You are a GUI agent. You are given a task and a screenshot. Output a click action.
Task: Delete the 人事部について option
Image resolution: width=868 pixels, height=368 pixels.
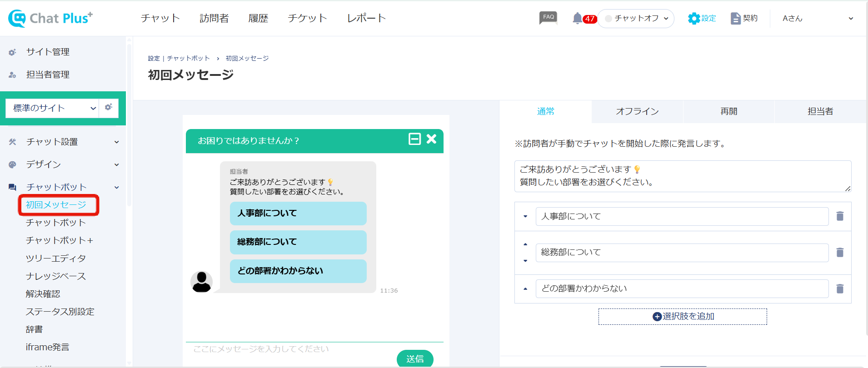click(x=840, y=216)
